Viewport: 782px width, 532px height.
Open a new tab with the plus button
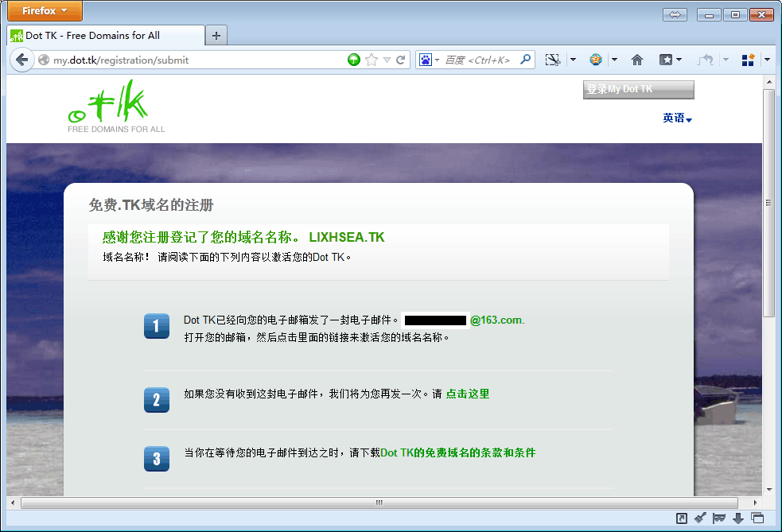click(216, 36)
